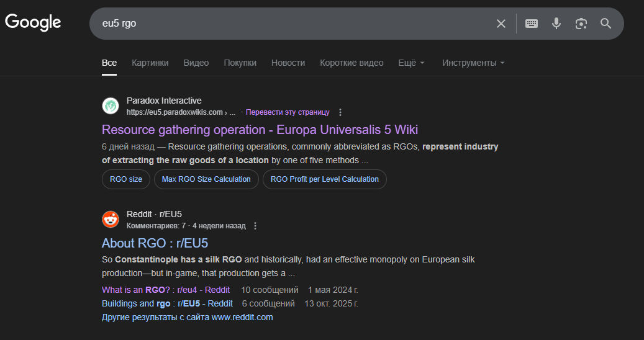The image size is (644, 340).
Task: Click "Другие результаты с сайта www.reddit.com"
Action: pyautogui.click(x=188, y=317)
